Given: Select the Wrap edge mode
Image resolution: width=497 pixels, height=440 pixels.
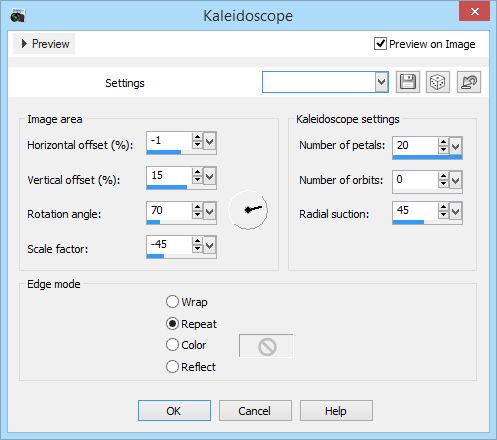Looking at the screenshot, I should point(172,302).
